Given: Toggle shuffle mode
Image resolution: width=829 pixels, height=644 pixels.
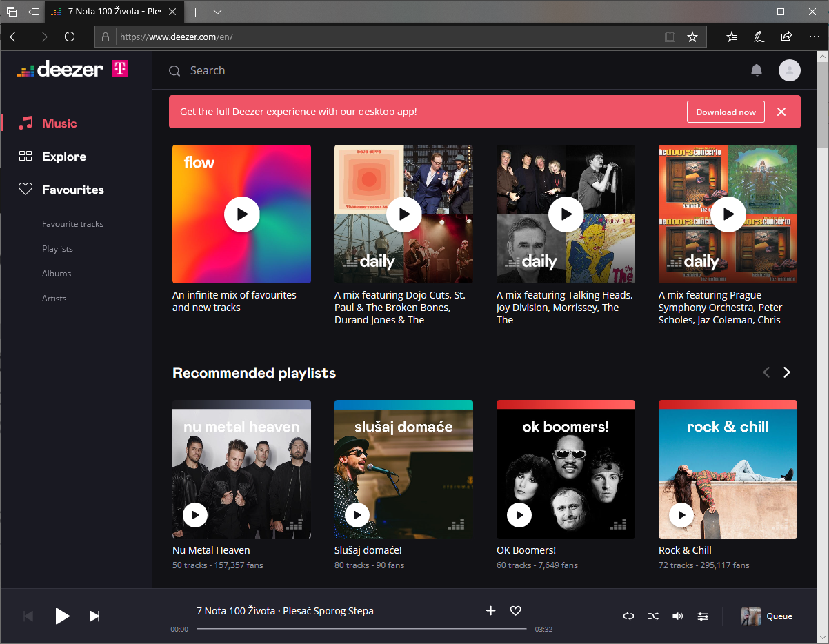Looking at the screenshot, I should [x=653, y=616].
